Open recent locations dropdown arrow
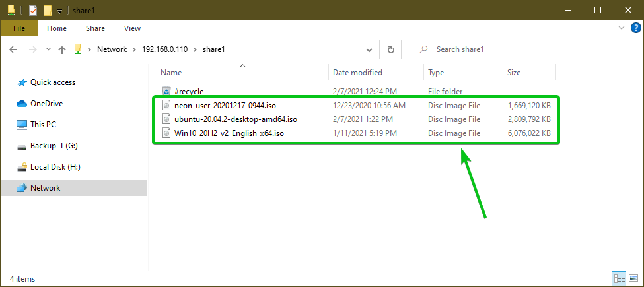 (x=48, y=49)
